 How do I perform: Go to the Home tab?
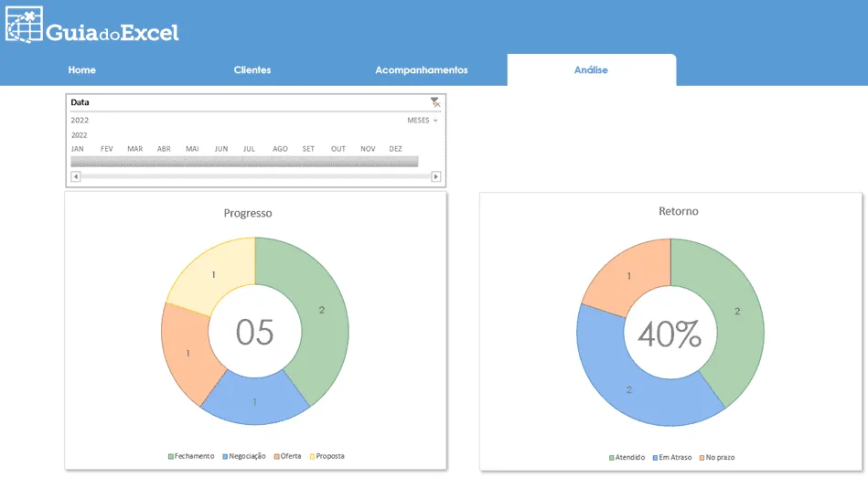(82, 70)
